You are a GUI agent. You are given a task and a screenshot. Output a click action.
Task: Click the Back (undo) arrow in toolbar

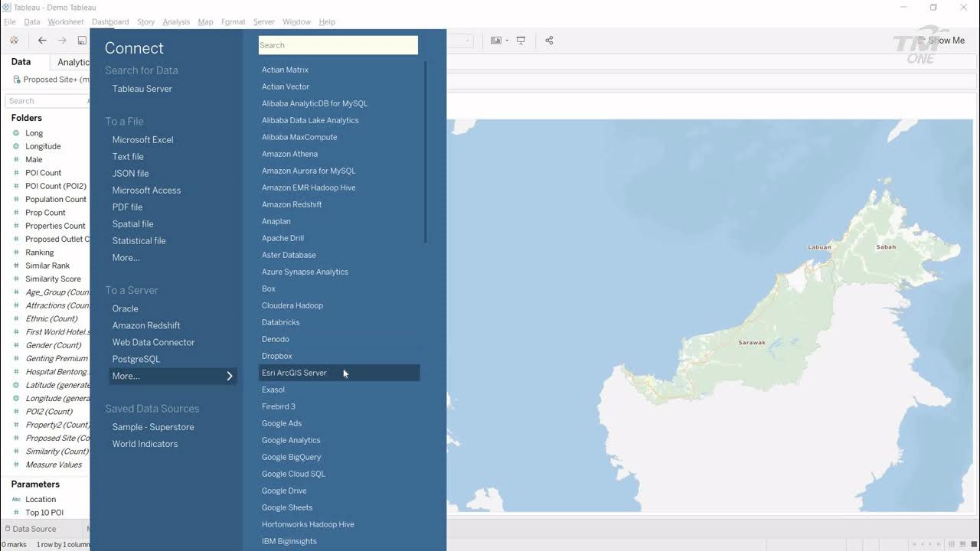point(42,41)
